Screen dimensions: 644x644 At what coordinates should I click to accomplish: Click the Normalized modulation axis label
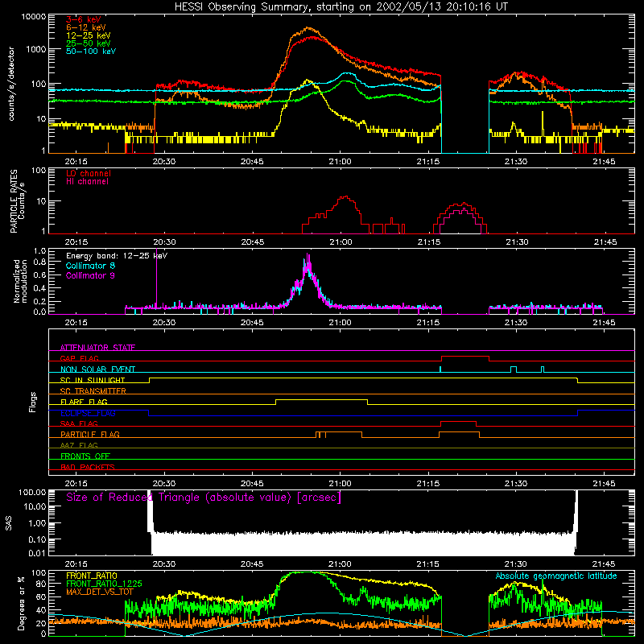click(x=21, y=281)
